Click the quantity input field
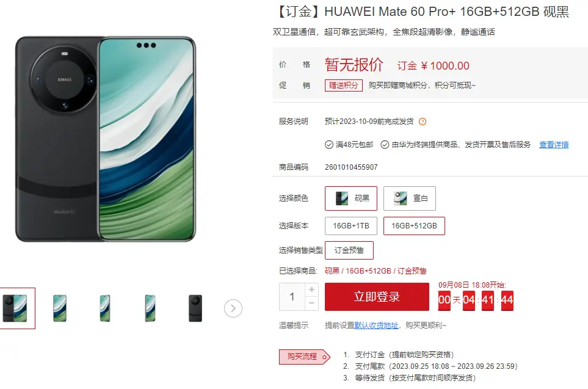The image size is (588, 389). point(292,297)
